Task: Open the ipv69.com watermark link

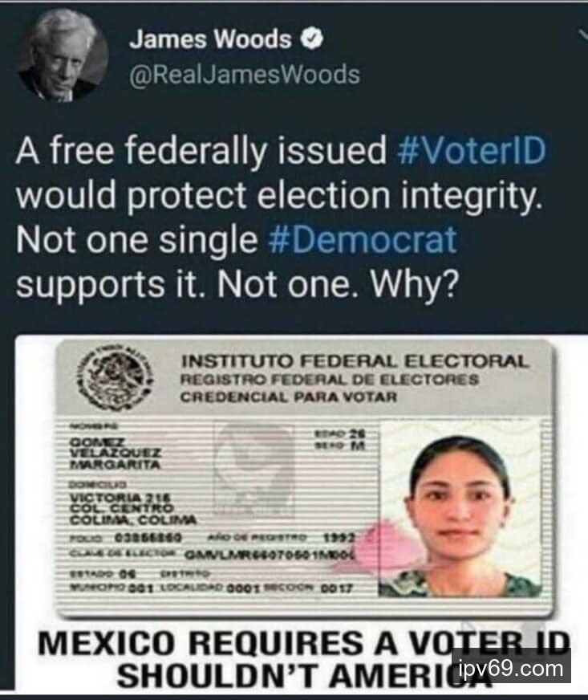Action: point(511,669)
